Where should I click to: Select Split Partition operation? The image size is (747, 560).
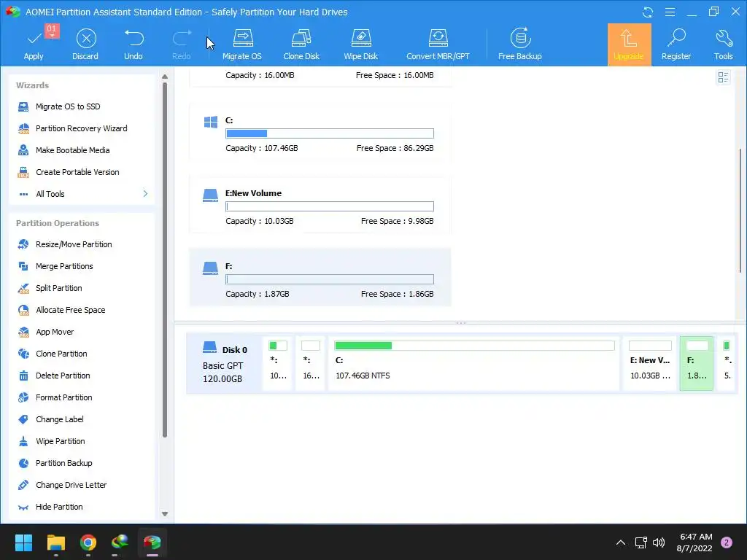click(x=58, y=288)
